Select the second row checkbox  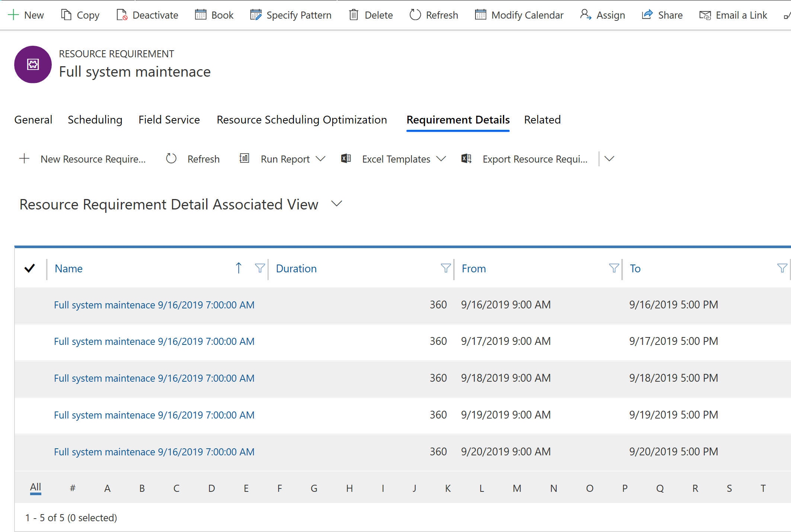coord(30,341)
